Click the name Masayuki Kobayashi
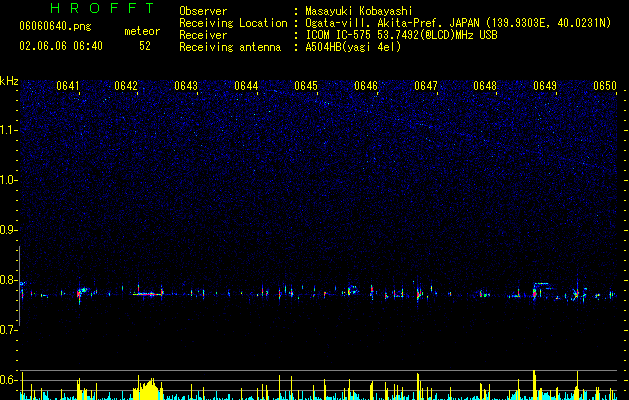Viewport: 629px width, 400px height. tap(359, 11)
